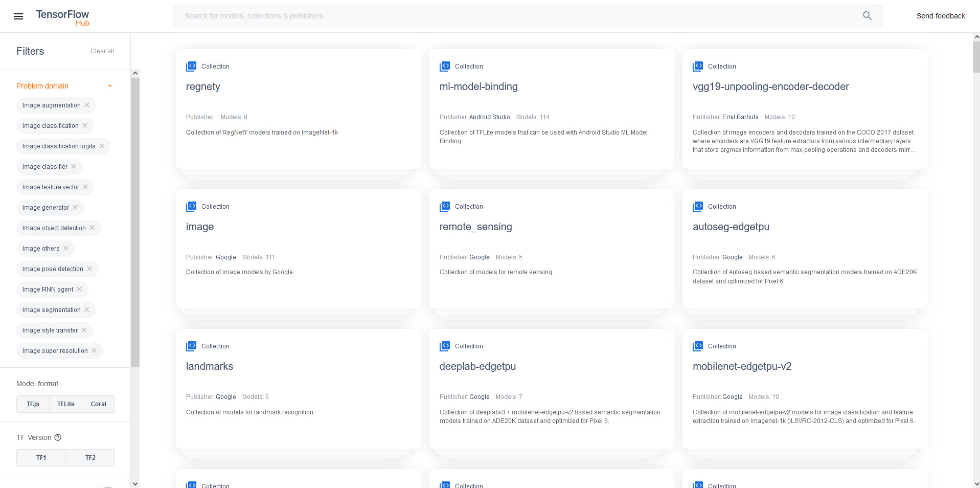Remove the Image object detection chip
The image size is (980, 488).
[92, 228]
